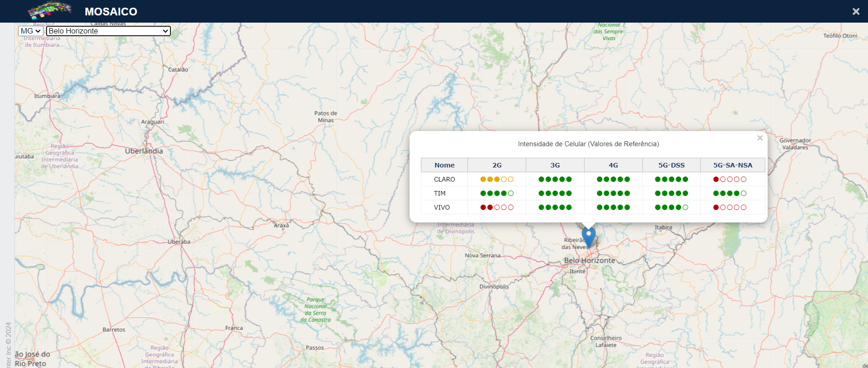The width and height of the screenshot is (868, 368).
Task: Click the 5G-DSS column header
Action: [671, 165]
